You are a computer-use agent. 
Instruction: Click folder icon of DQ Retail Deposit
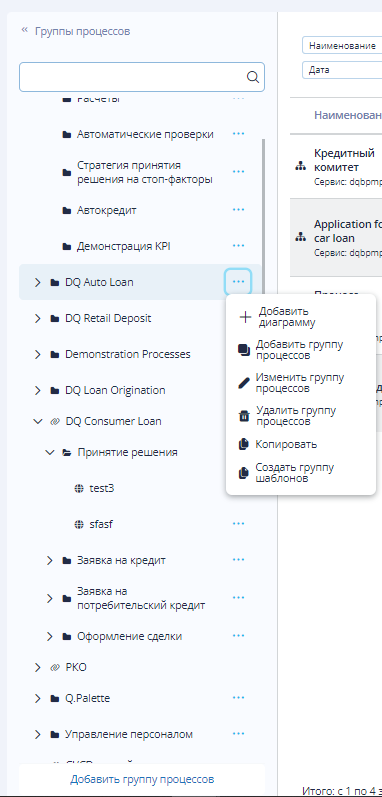(x=55, y=319)
